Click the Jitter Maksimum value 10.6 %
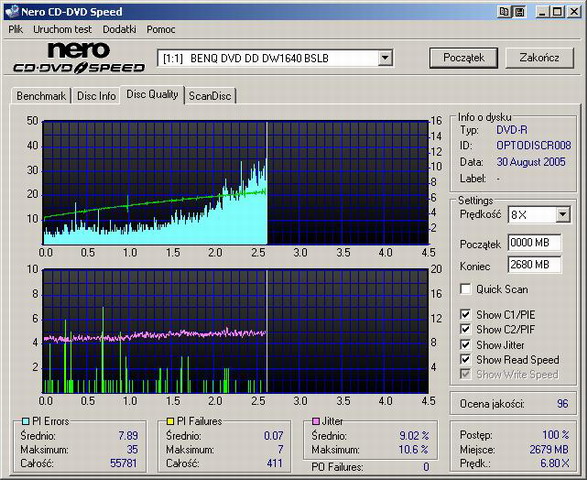 pos(413,449)
